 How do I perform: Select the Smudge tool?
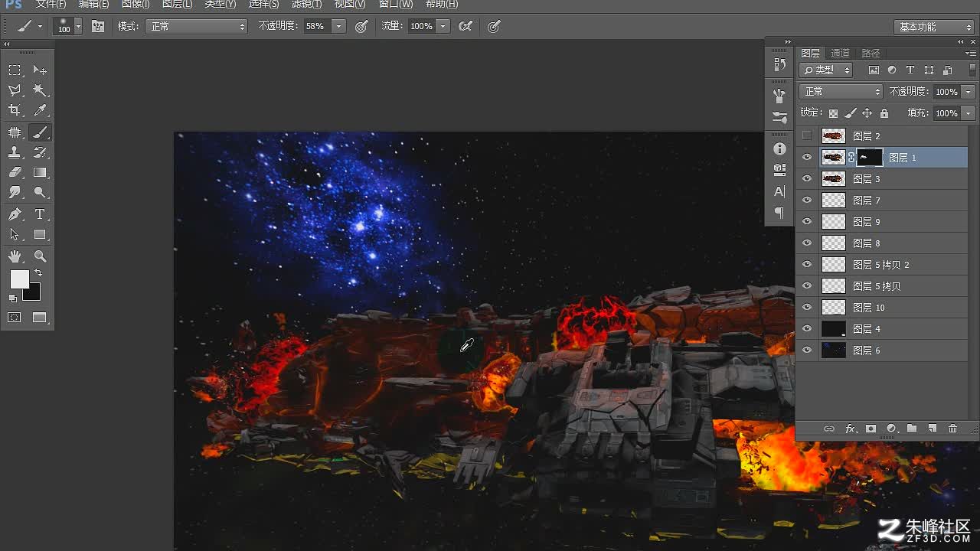click(15, 193)
